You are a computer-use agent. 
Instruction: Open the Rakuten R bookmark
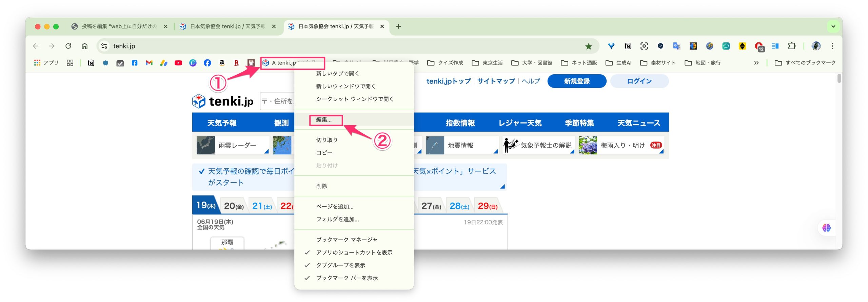coord(237,63)
